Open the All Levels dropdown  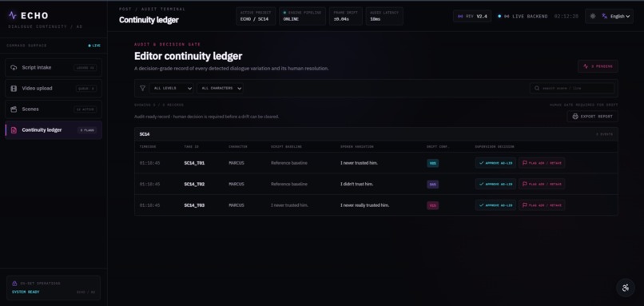coord(171,89)
